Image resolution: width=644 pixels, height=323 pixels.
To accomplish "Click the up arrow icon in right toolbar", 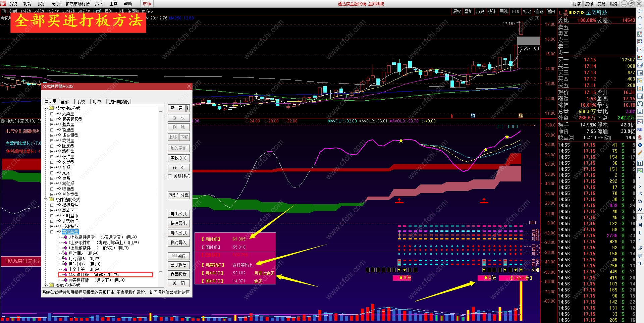I will point(640,19).
